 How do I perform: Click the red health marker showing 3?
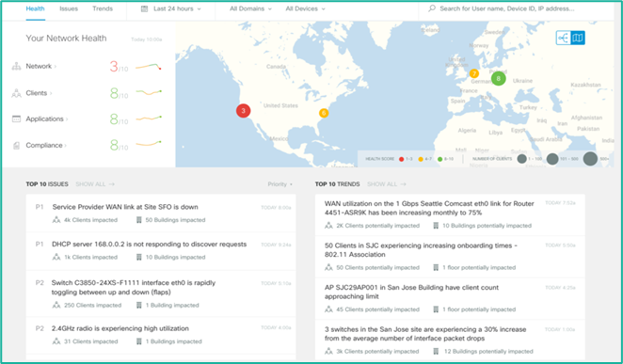click(243, 111)
